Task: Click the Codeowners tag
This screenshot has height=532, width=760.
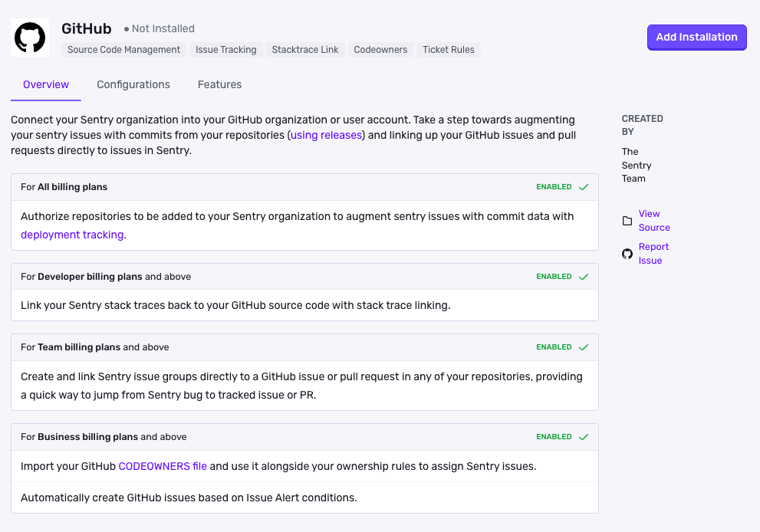Action: tap(380, 50)
